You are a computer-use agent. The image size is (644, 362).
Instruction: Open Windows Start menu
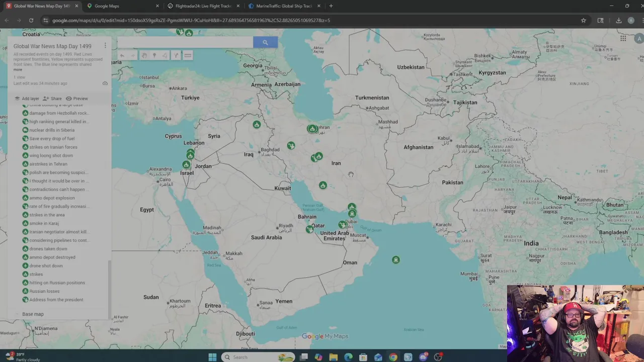pos(212,357)
